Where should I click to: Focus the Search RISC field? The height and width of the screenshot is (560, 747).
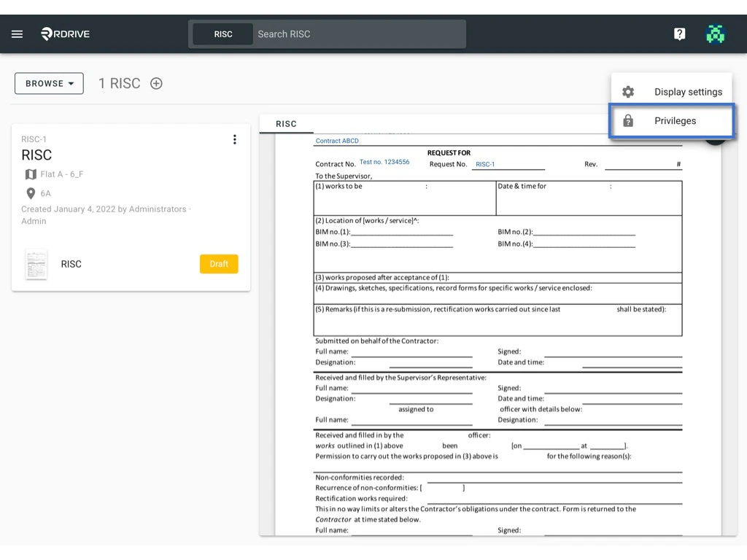click(x=360, y=34)
